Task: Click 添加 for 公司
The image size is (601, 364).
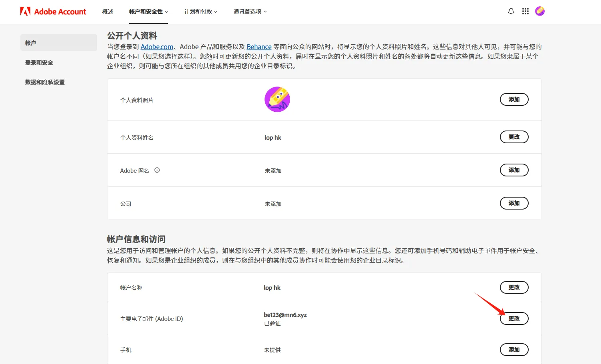Action: (x=514, y=203)
